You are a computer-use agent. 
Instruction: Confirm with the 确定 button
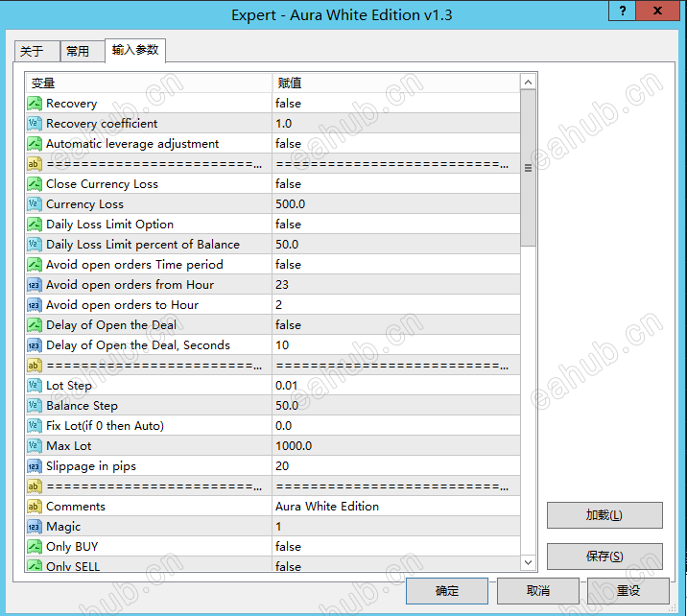(447, 591)
